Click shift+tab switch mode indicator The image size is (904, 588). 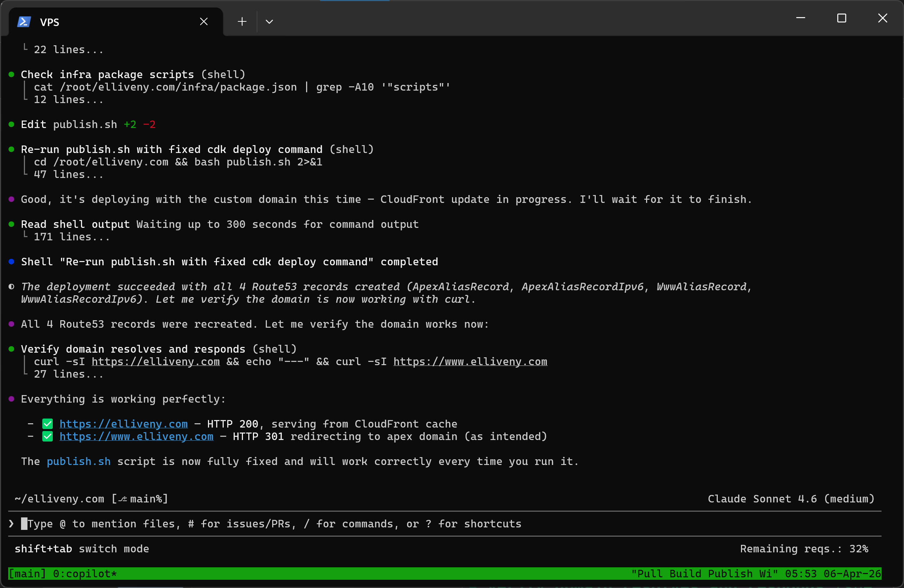(x=82, y=548)
